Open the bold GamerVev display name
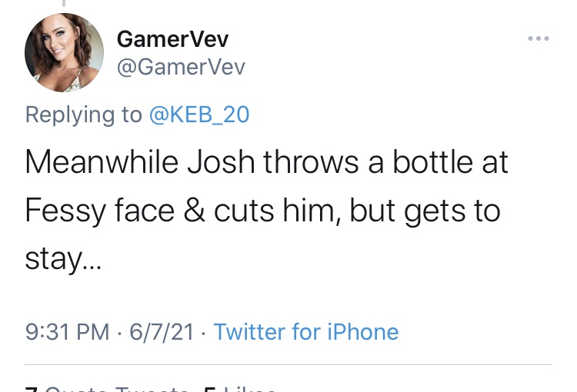The height and width of the screenshot is (392, 577). pos(172,39)
